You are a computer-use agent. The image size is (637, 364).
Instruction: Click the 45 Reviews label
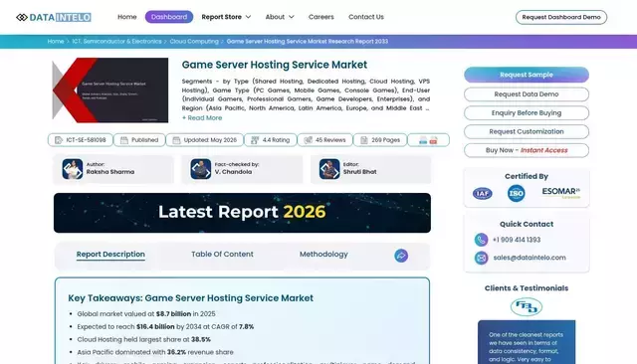(x=330, y=140)
